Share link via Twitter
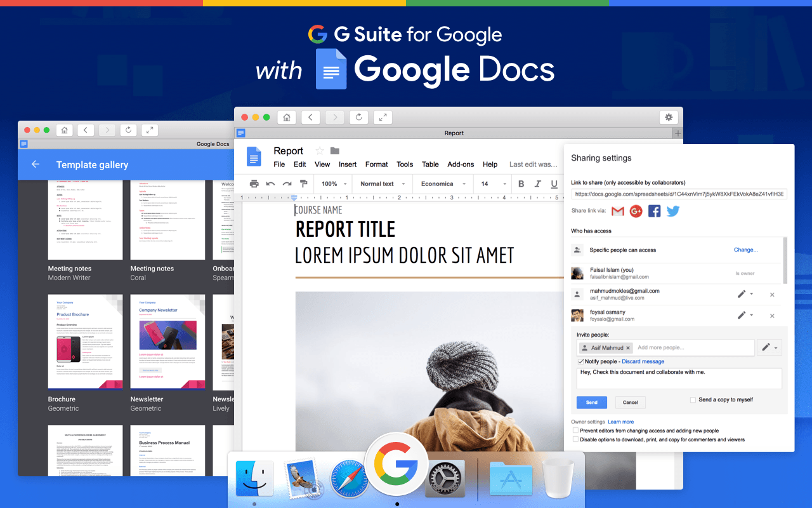This screenshot has height=508, width=812. 673,211
